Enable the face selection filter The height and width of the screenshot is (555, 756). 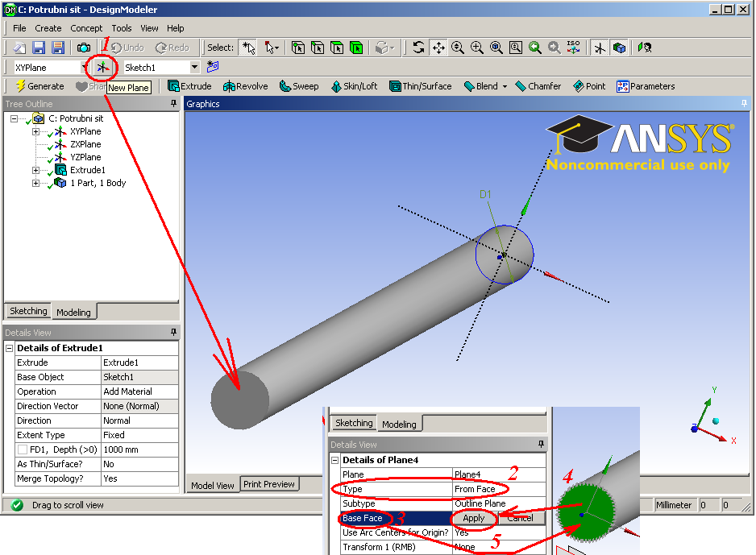(337, 48)
